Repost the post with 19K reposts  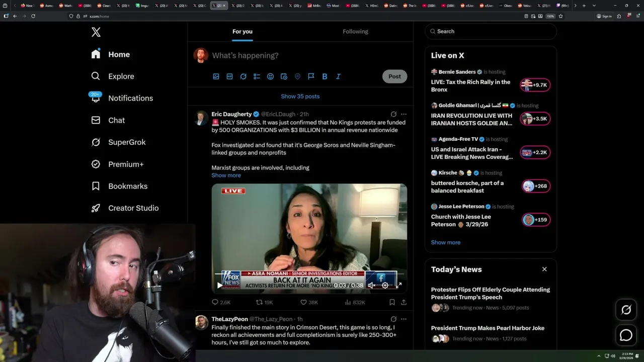pyautogui.click(x=264, y=302)
